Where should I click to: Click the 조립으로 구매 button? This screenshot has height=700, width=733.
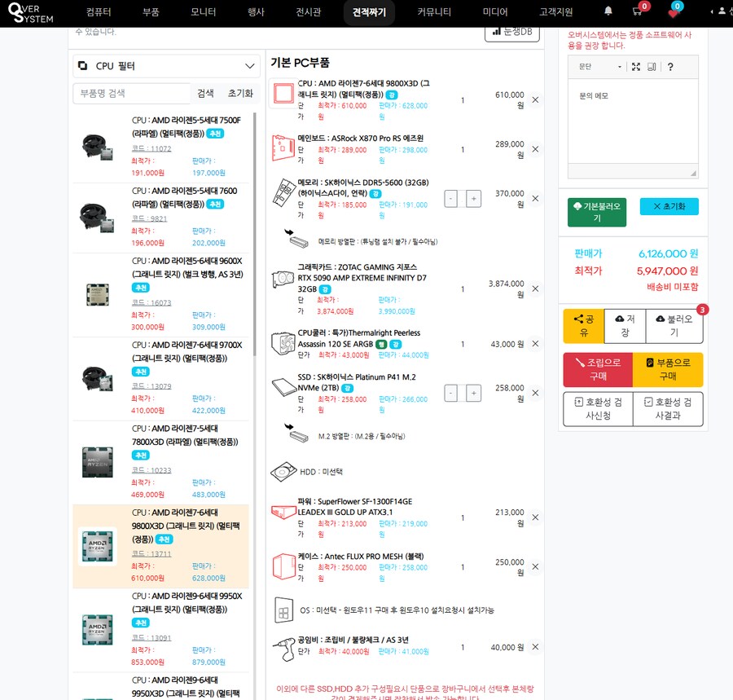(x=598, y=369)
